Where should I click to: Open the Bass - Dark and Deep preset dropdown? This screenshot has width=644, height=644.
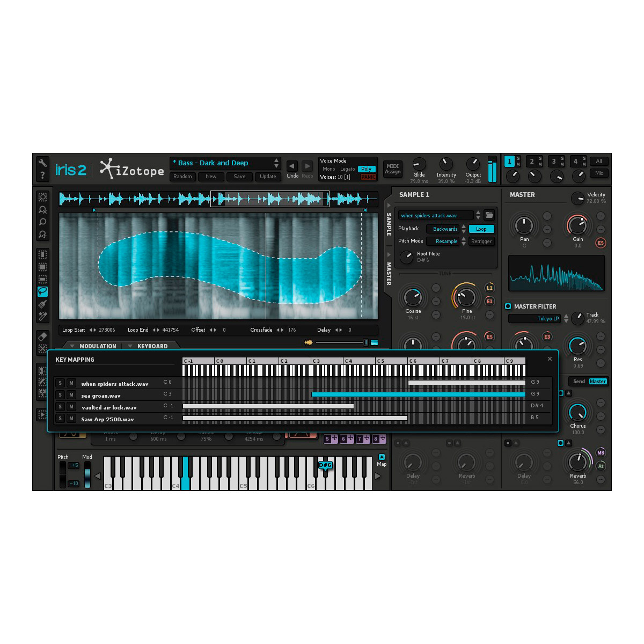tap(225, 163)
